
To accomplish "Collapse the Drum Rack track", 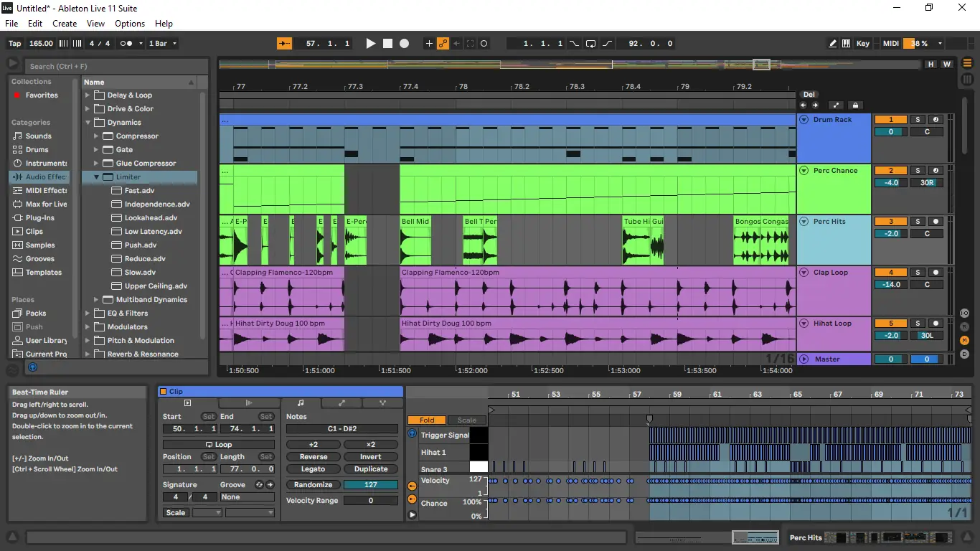I will 804,120.
